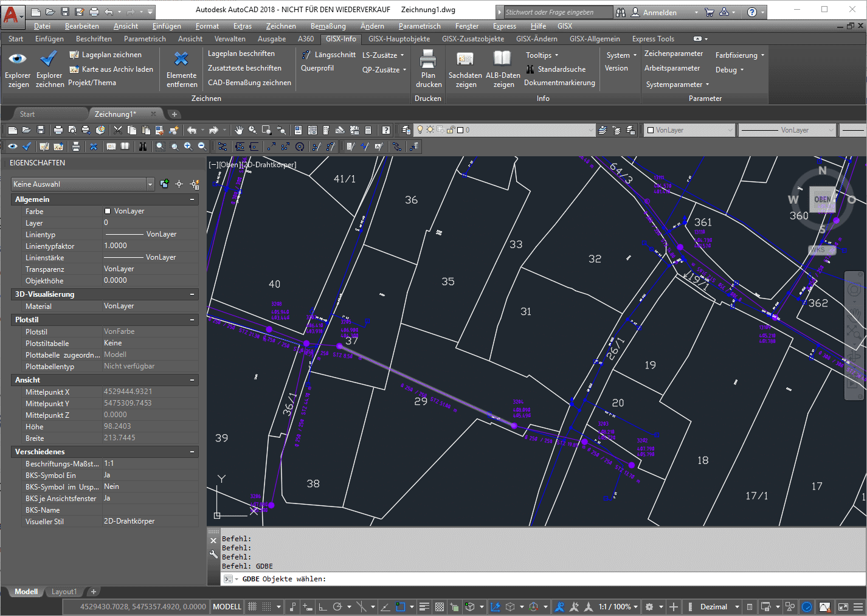Open the Tooltips dropdown in ribbon
This screenshot has height=616, width=867.
pyautogui.click(x=542, y=55)
